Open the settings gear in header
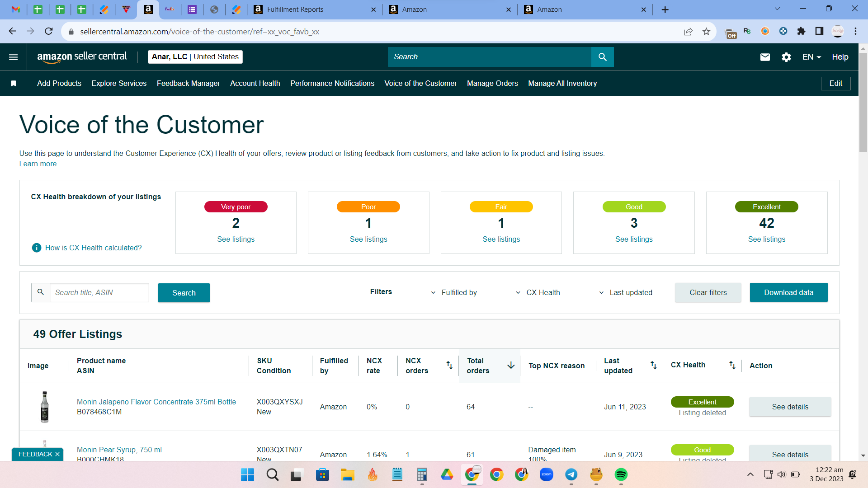This screenshot has height=488, width=868. point(786,57)
